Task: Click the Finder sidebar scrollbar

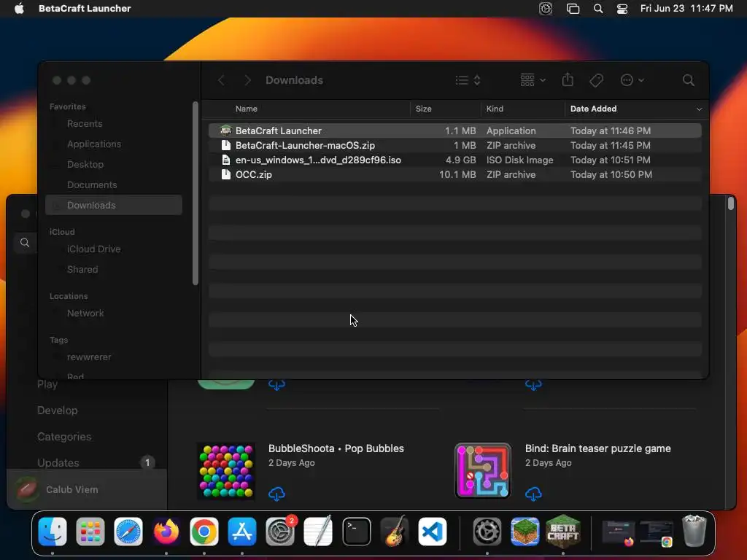Action: click(x=195, y=193)
